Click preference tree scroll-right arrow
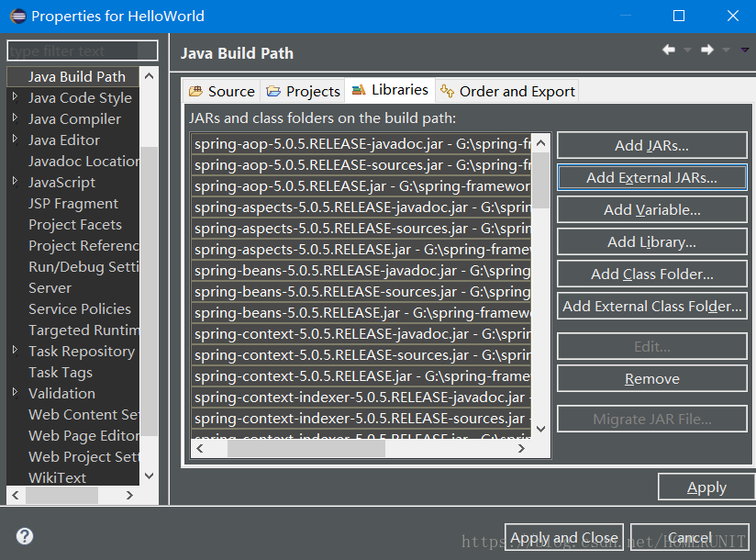 (x=129, y=495)
